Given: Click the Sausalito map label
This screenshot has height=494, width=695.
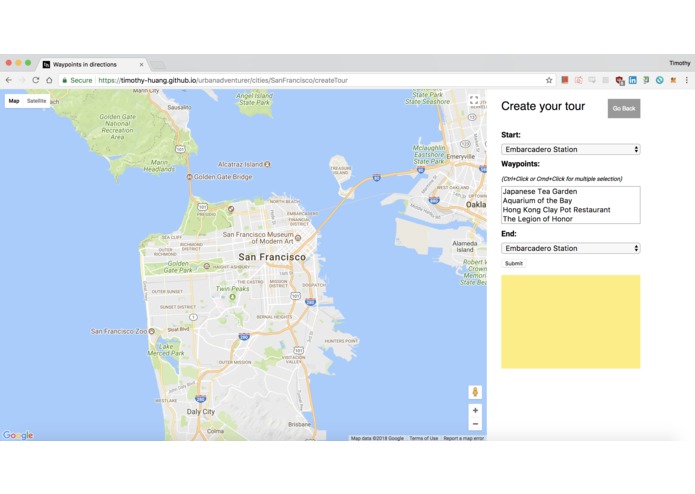Looking at the screenshot, I should pos(180,107).
